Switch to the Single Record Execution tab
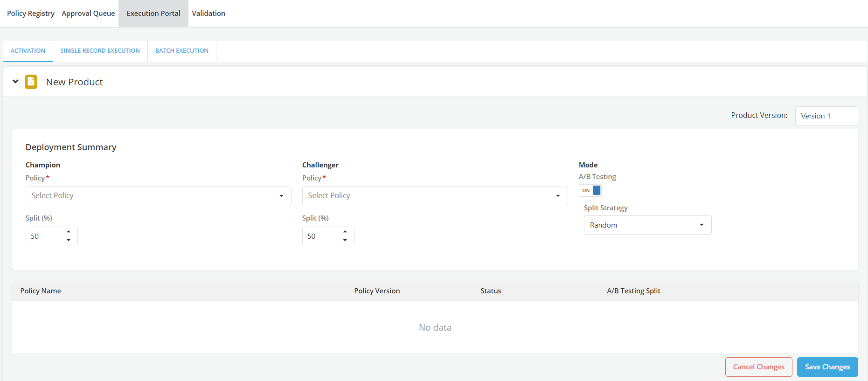The height and width of the screenshot is (381, 868). [100, 51]
